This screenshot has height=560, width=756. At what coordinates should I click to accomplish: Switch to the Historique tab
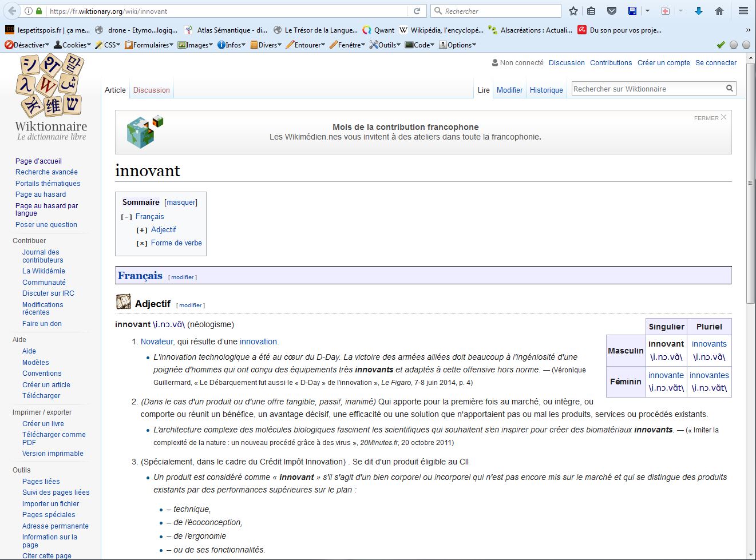click(546, 90)
